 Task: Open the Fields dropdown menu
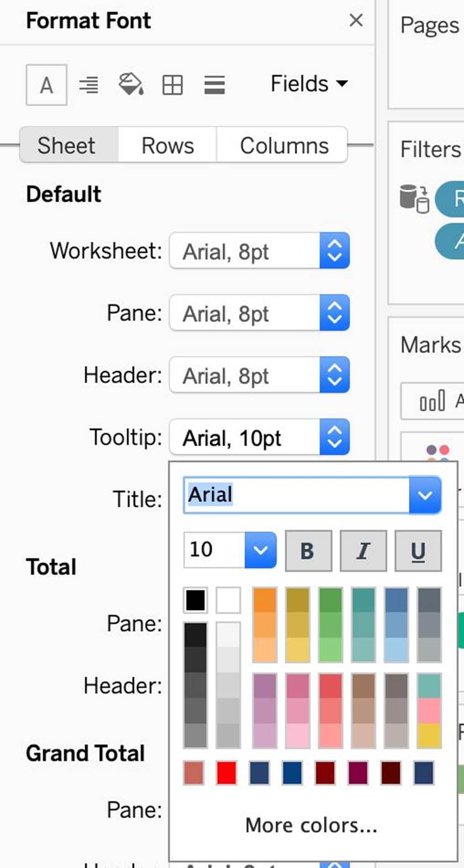309,84
